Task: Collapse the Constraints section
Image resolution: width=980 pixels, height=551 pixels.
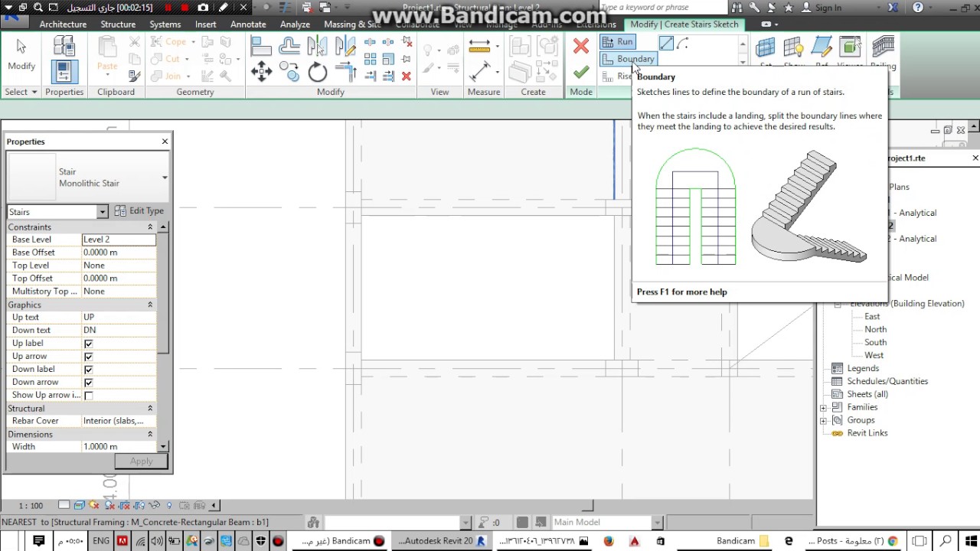Action: pos(150,227)
